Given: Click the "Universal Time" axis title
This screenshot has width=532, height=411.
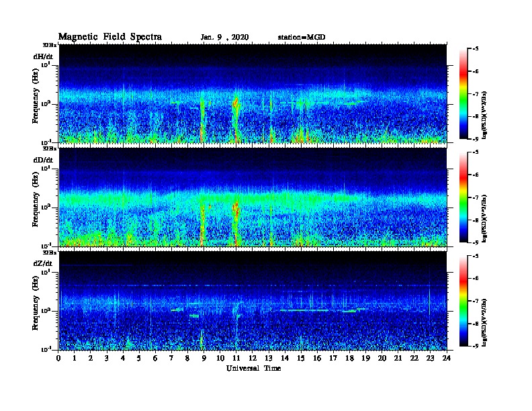Looking at the screenshot, I should (x=253, y=368).
